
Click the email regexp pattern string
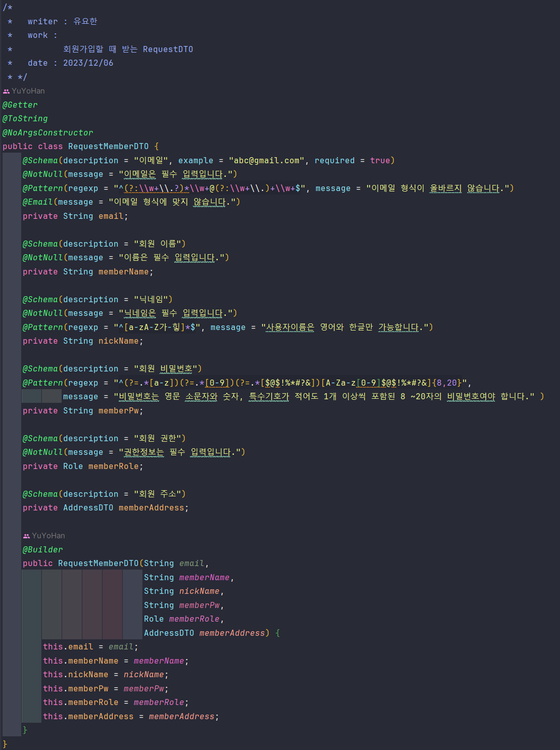click(210, 188)
